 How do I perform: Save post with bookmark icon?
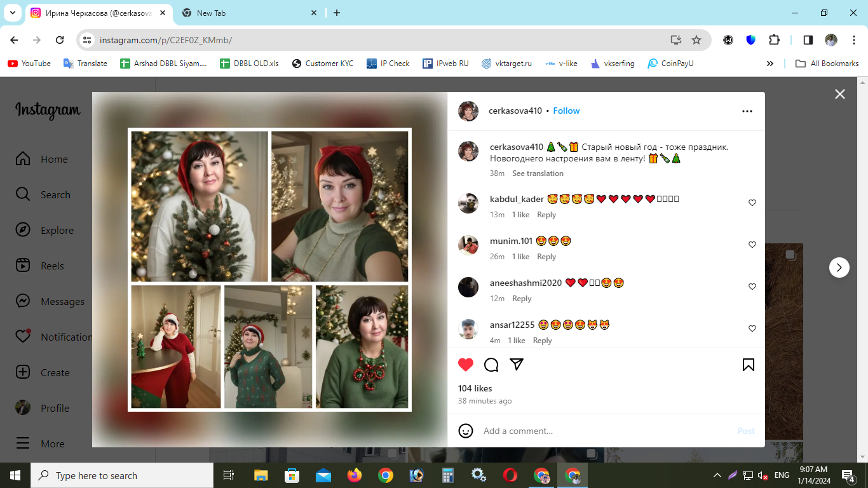(749, 365)
